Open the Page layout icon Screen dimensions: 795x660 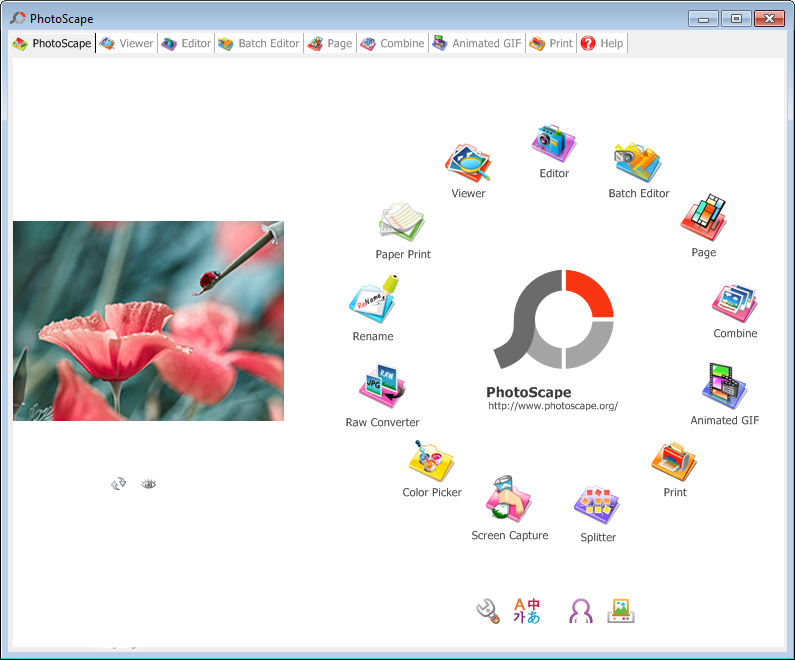(704, 217)
